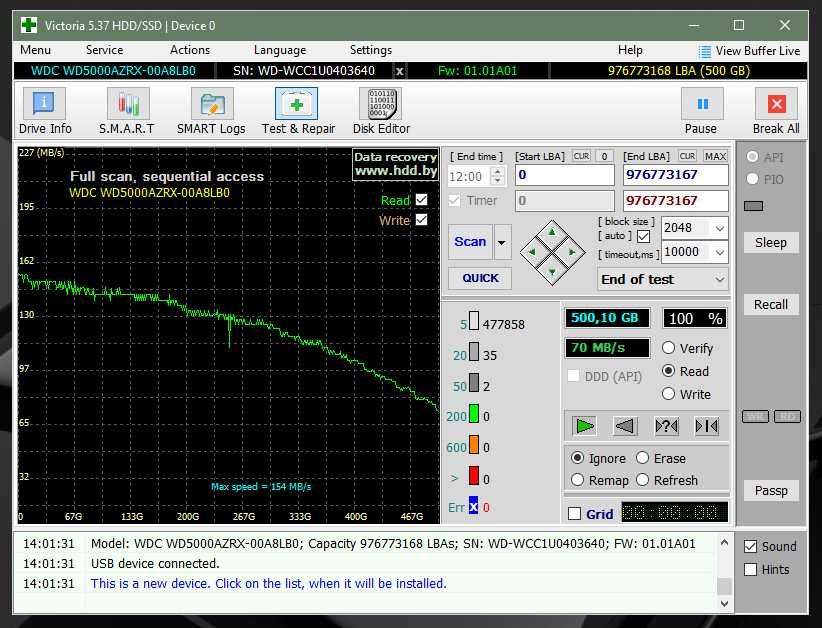
Task: Expand the block size dropdown
Action: coord(719,228)
